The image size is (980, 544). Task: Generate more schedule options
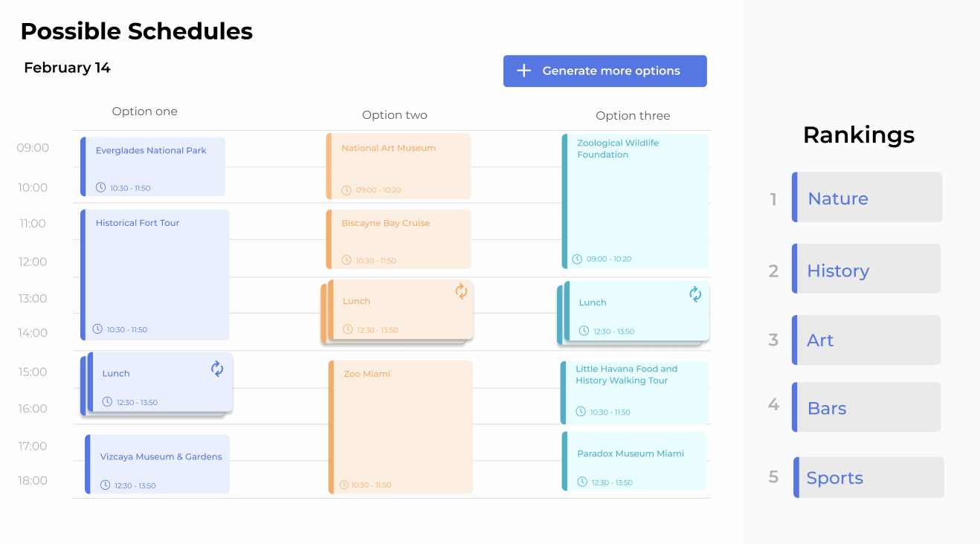pos(605,71)
